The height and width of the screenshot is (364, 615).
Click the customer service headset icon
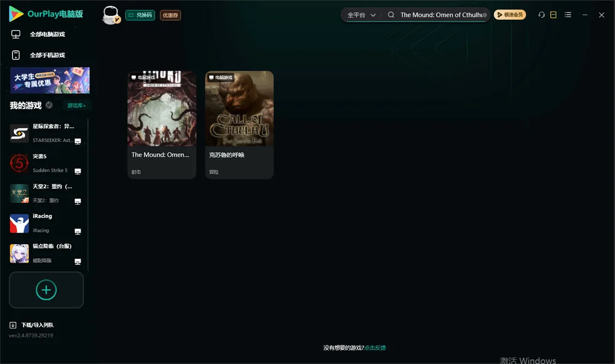click(541, 15)
